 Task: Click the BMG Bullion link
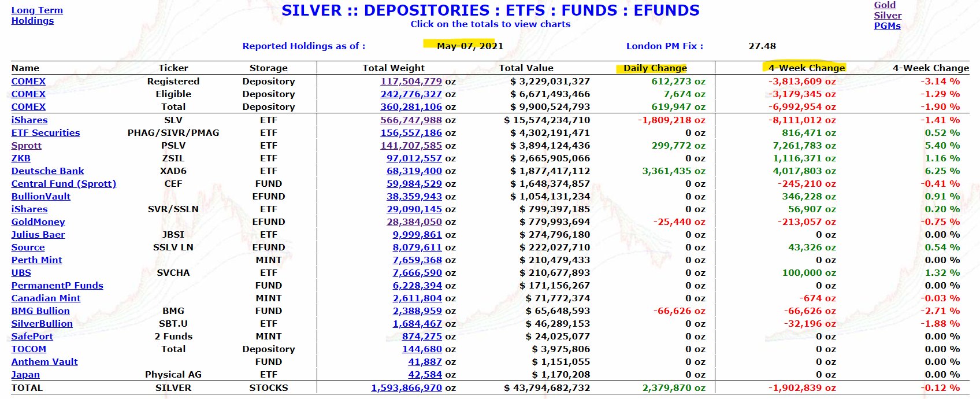pos(40,311)
